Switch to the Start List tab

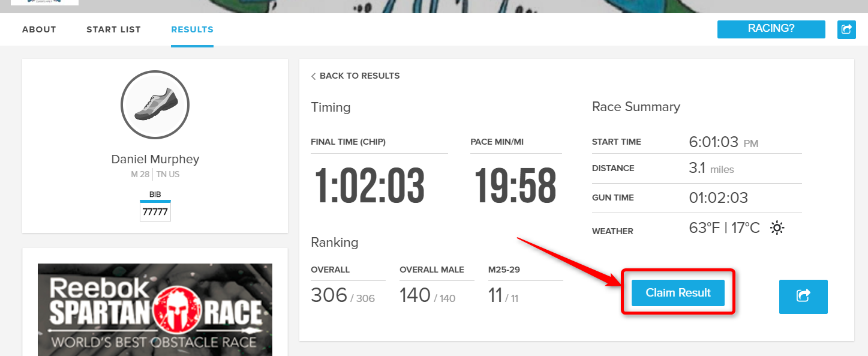coord(113,29)
